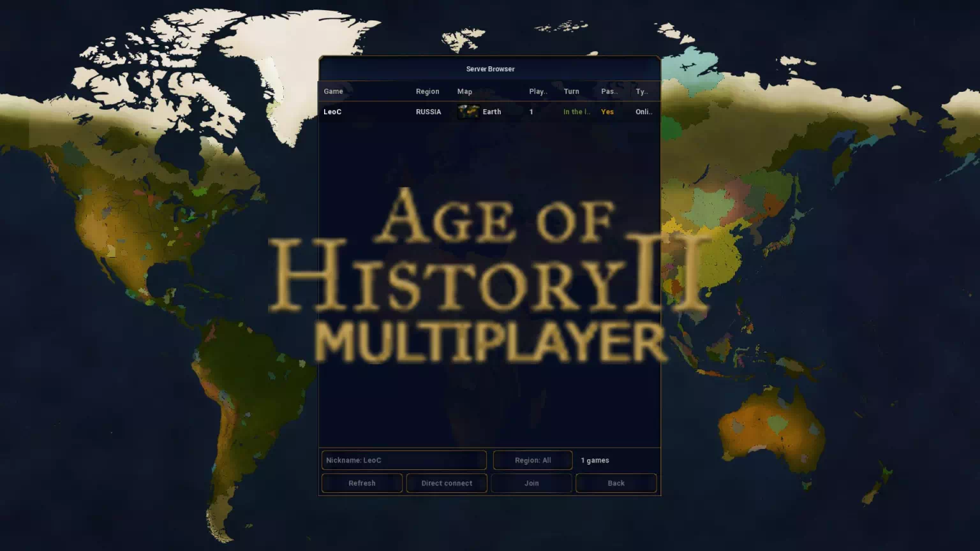Viewport: 980px width, 551px height.
Task: Sort by the Pas.. password column header
Action: click(x=609, y=91)
